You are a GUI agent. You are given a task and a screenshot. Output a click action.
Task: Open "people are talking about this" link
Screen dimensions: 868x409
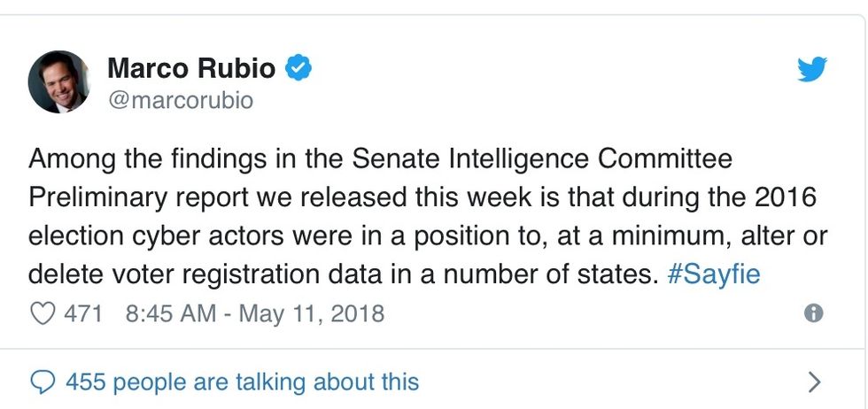pos(266,382)
